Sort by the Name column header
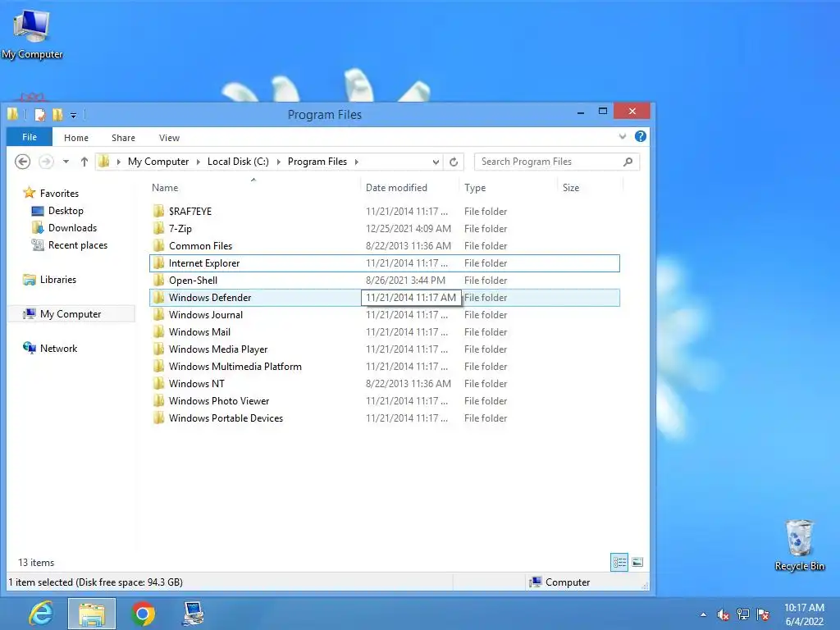The width and height of the screenshot is (840, 630). [x=254, y=188]
